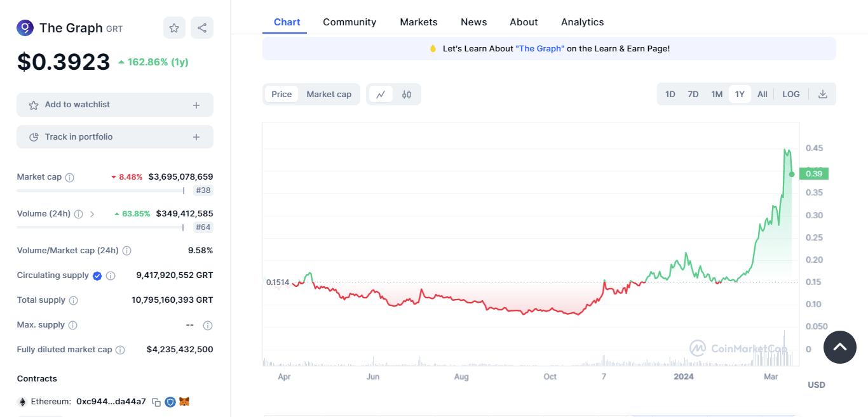Click the 0.1514 starting price label
The image size is (868, 417).
tap(278, 282)
